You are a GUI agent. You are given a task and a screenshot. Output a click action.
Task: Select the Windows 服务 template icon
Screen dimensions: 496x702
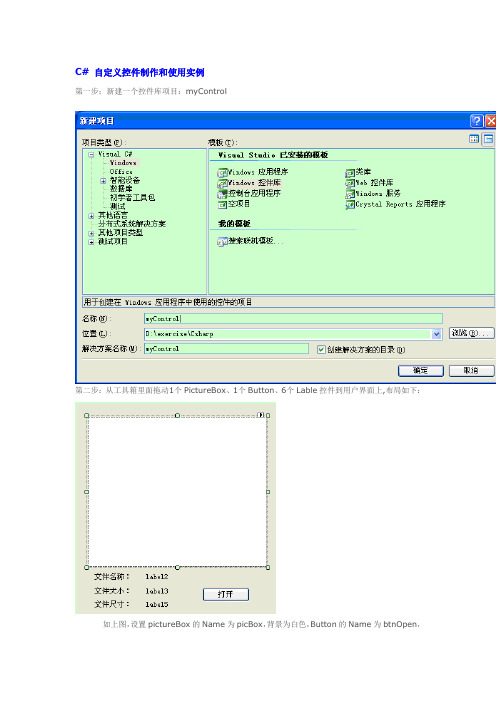pos(350,194)
